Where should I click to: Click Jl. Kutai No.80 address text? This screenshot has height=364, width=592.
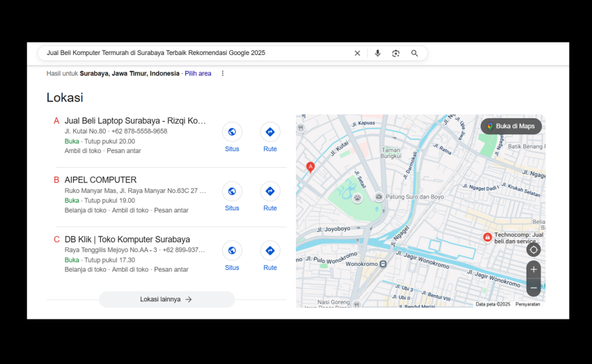(x=86, y=132)
